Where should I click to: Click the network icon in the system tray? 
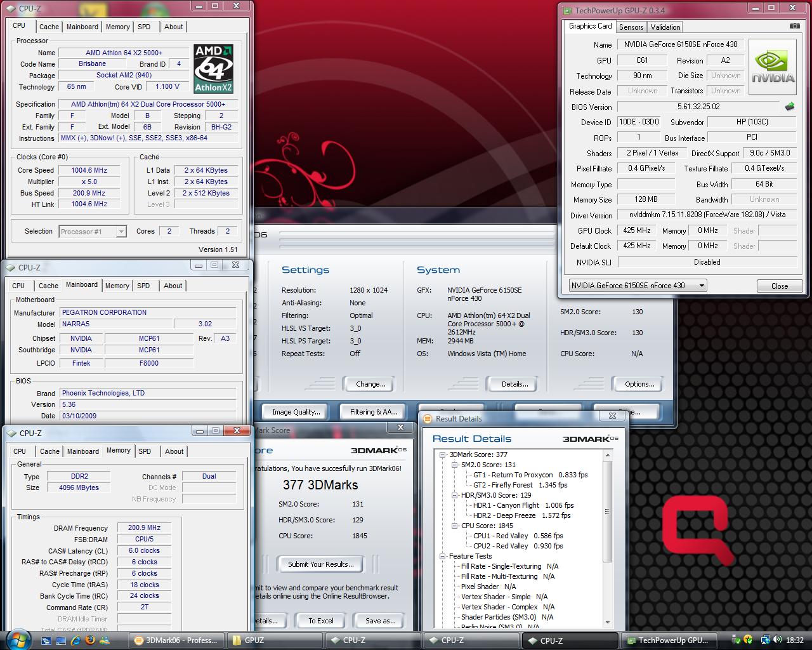click(766, 640)
